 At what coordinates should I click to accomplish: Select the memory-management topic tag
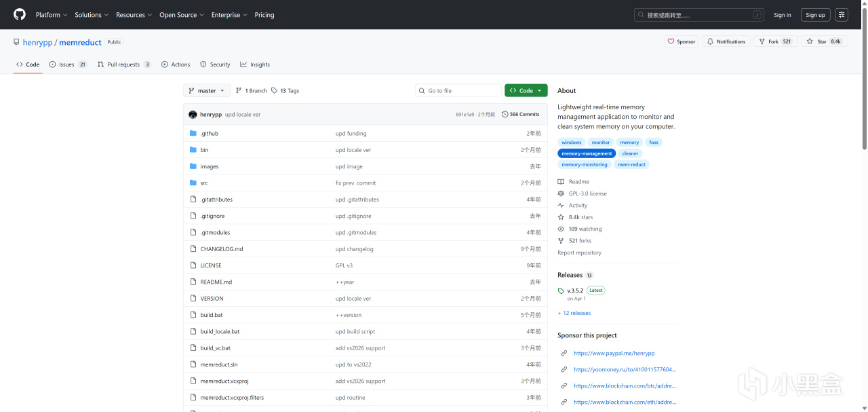(587, 153)
